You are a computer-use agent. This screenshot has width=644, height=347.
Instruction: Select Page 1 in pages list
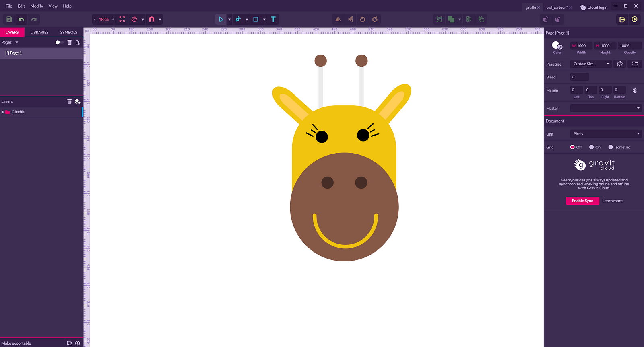(41, 53)
